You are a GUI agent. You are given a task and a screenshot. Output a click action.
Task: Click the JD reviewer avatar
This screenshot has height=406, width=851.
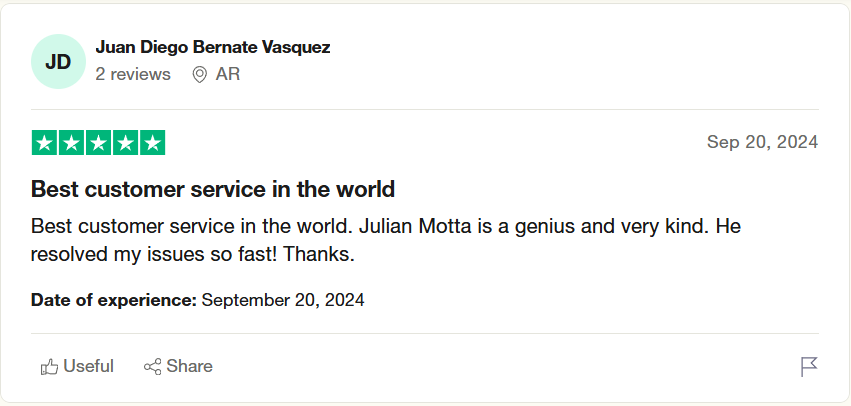tap(58, 61)
